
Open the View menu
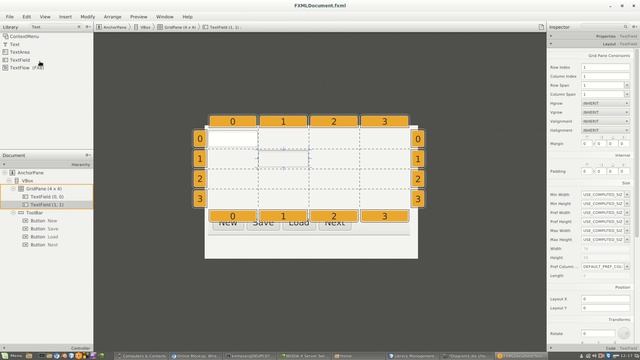coord(45,17)
